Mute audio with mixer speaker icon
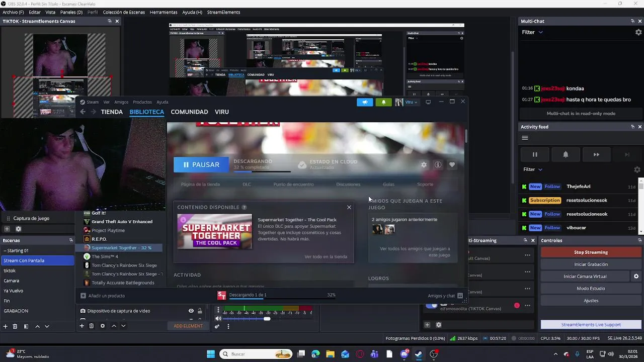This screenshot has width=644, height=362. (218, 319)
